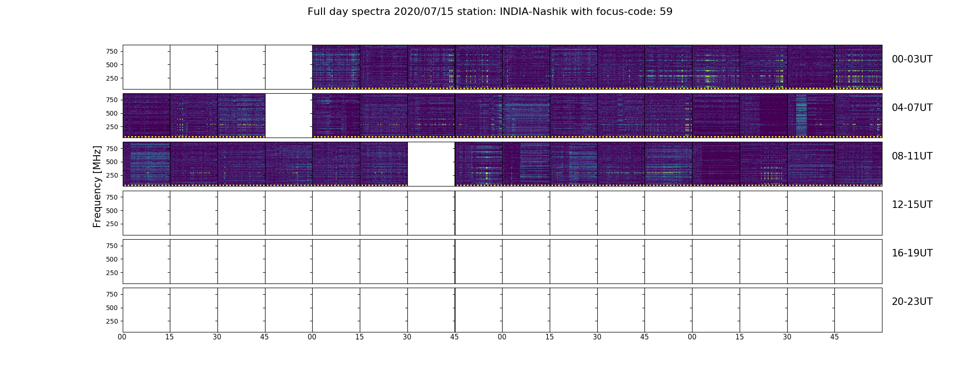
Task: Select the 750 tick of the 12-15UT row
Action: click(112, 197)
